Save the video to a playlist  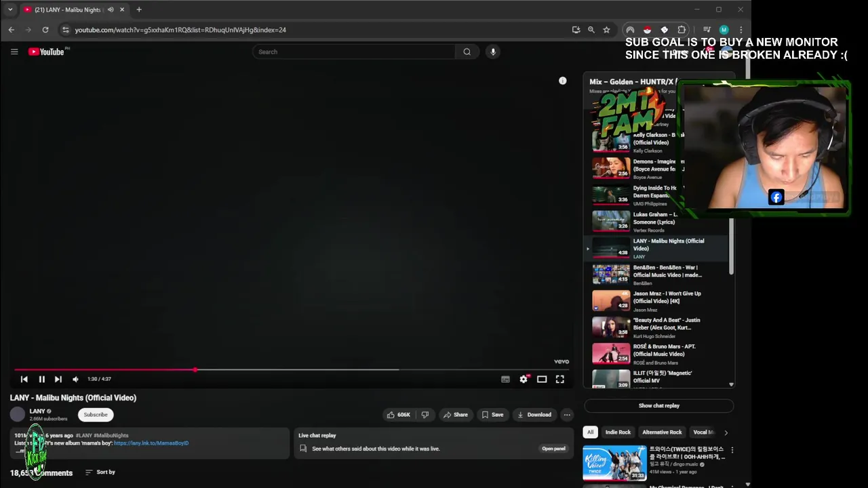click(492, 415)
